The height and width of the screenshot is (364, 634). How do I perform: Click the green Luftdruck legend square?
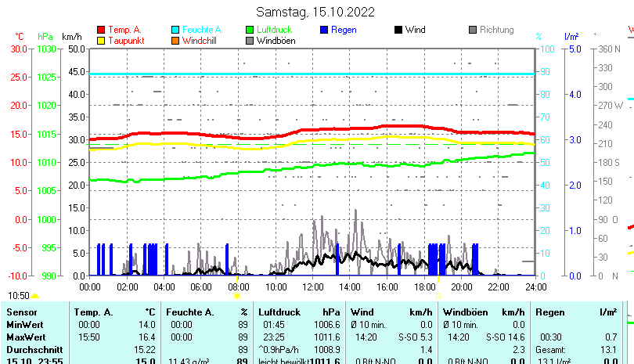250,31
